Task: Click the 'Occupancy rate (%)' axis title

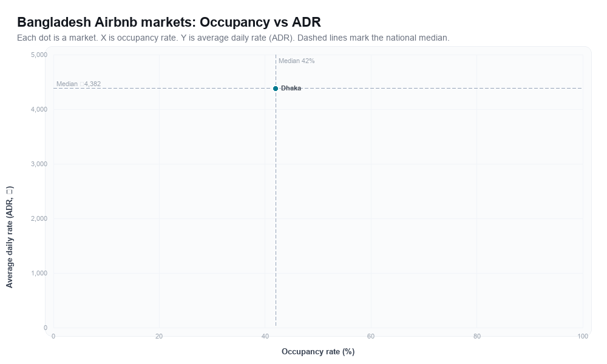Action: point(318,352)
